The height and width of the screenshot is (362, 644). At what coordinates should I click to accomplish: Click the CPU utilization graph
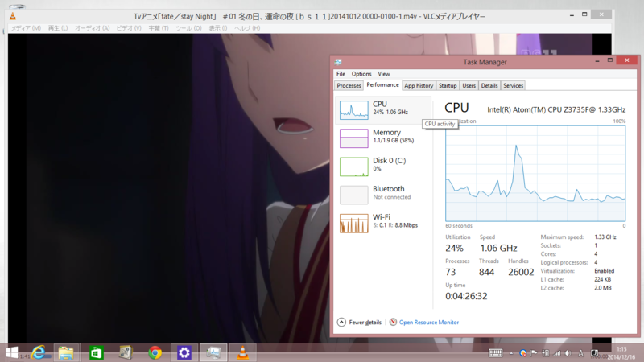(x=535, y=173)
